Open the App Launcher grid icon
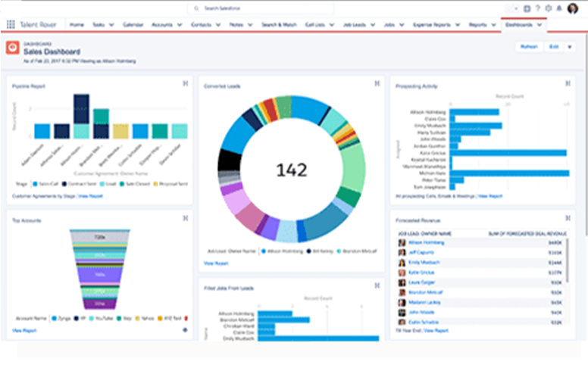Image resolution: width=588 pixels, height=374 pixels. (11, 24)
